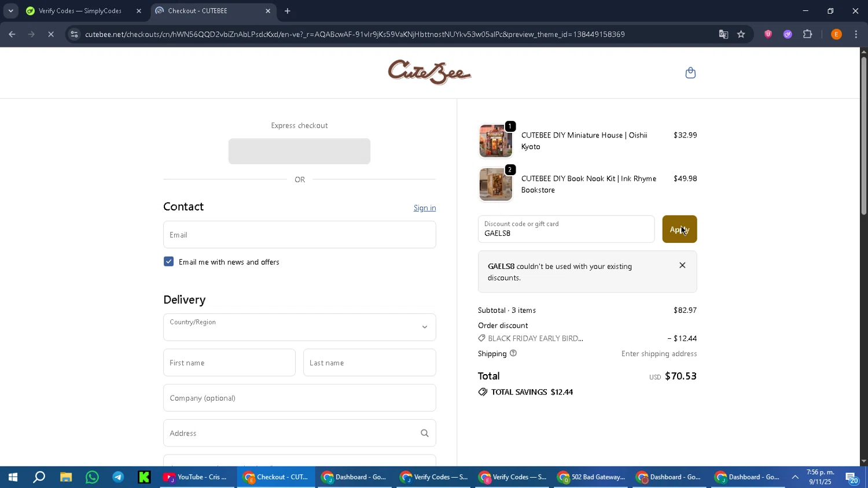Image resolution: width=868 pixels, height=488 pixels.
Task: Click the Total $70.53 amount
Action: 681,376
